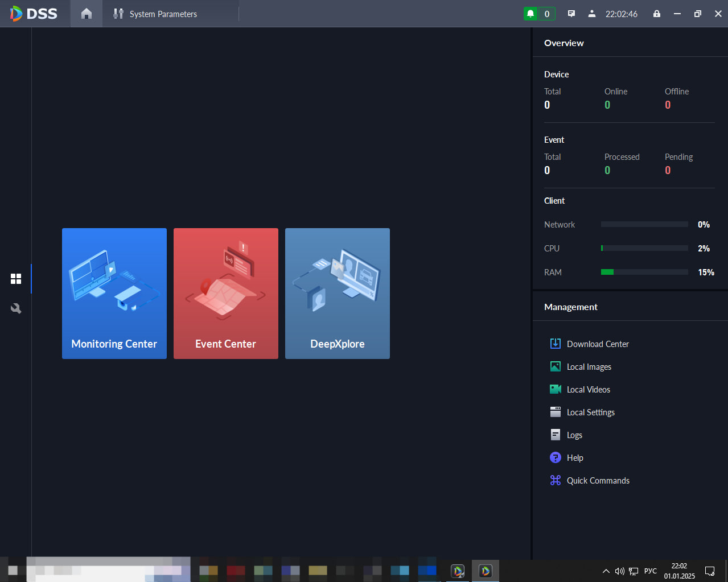Expand hidden system tray icons chevron
This screenshot has height=582, width=728.
[606, 571]
